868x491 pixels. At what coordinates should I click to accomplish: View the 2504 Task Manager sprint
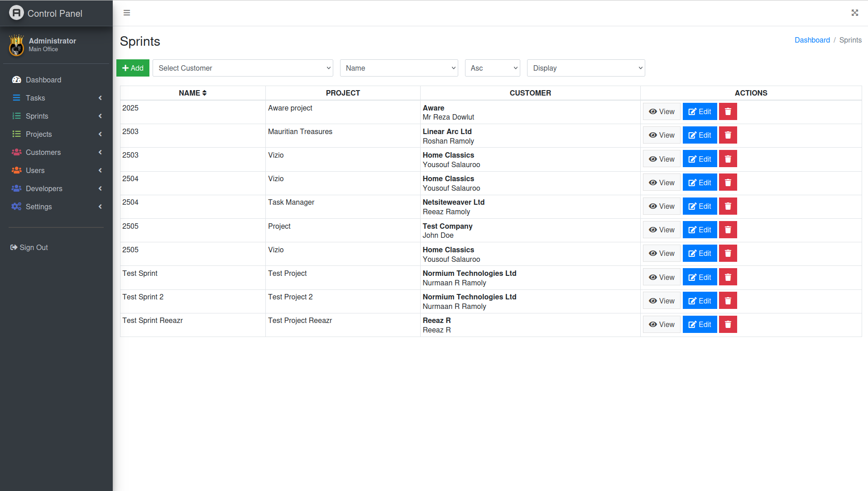[662, 206]
